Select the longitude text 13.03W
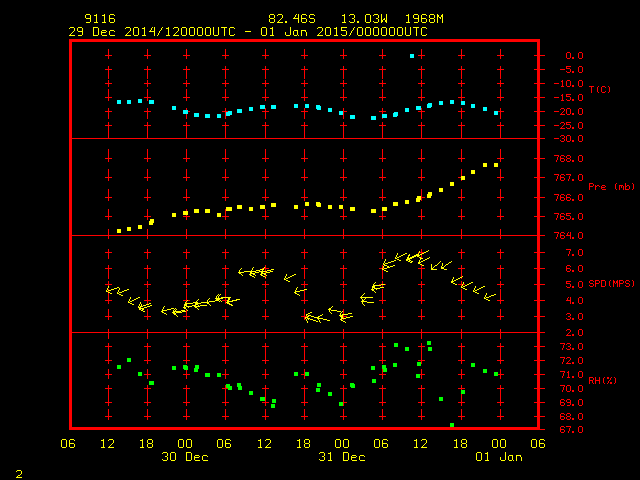640x480 pixels. click(364, 19)
